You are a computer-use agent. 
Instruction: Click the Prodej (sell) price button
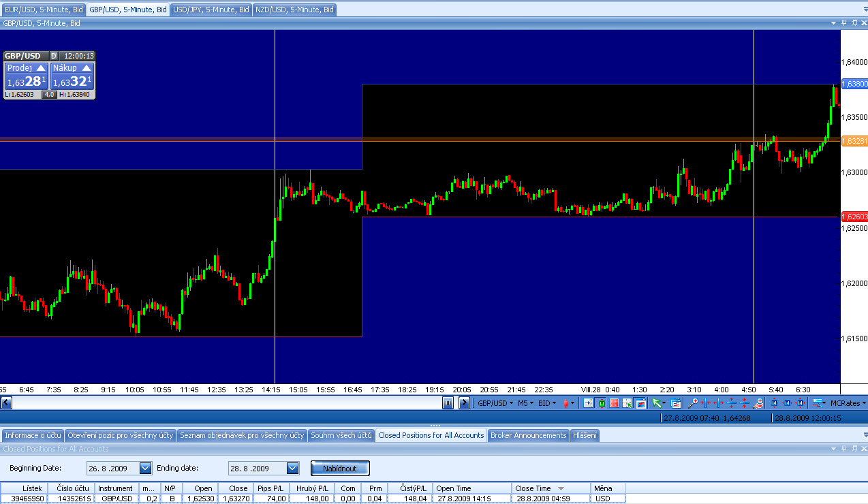click(27, 76)
